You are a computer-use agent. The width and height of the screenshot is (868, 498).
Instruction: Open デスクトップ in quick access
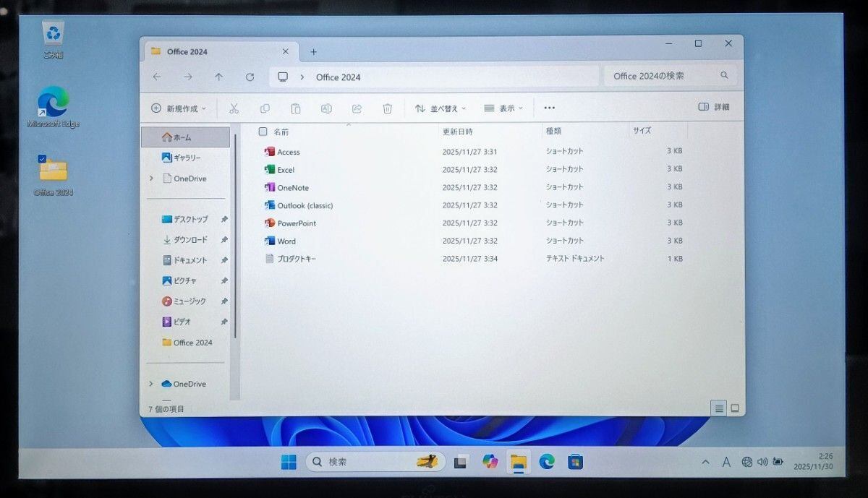click(x=185, y=219)
